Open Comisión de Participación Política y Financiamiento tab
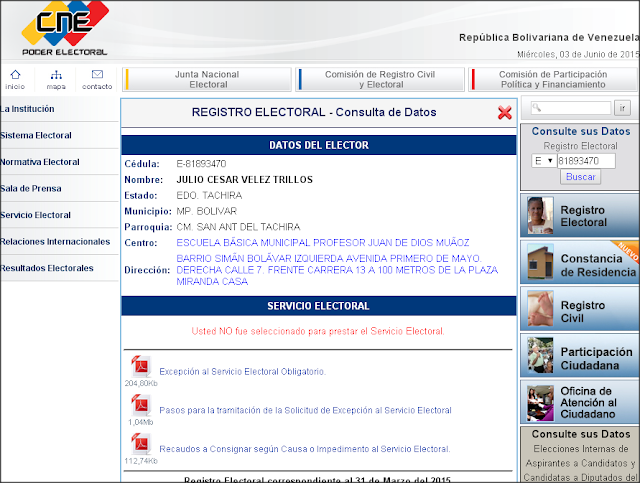Screen dimensions: 640x483 [553, 79]
